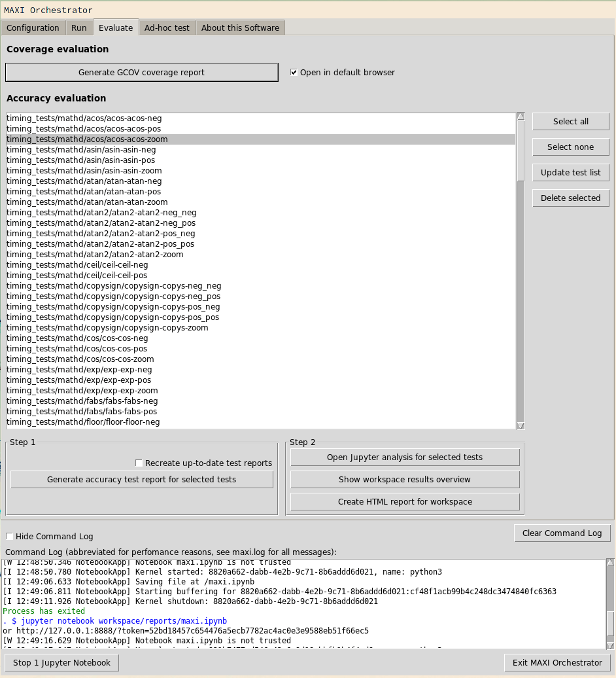Select asin-asin-neg test entry

[x=261, y=150]
